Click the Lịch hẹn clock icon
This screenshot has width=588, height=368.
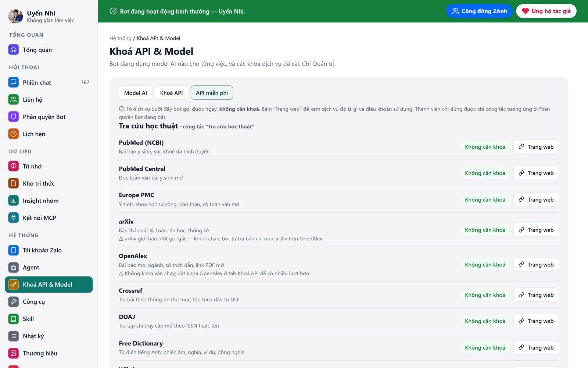(14, 134)
